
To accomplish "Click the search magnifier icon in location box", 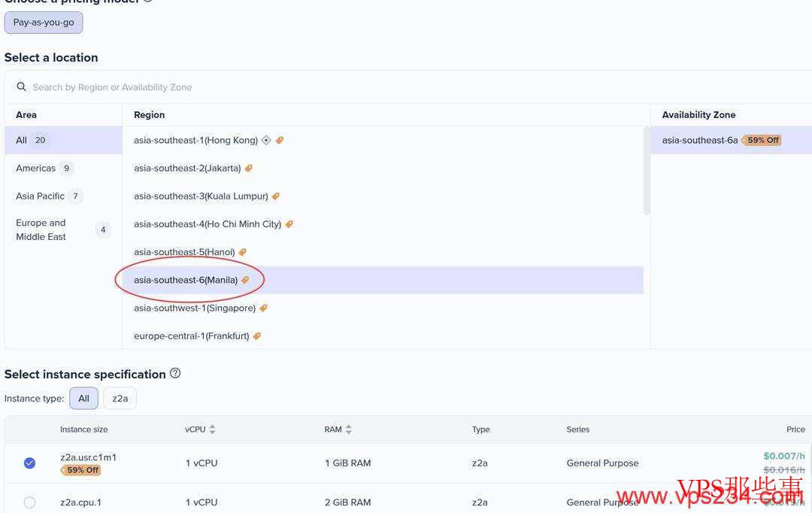I will (21, 87).
